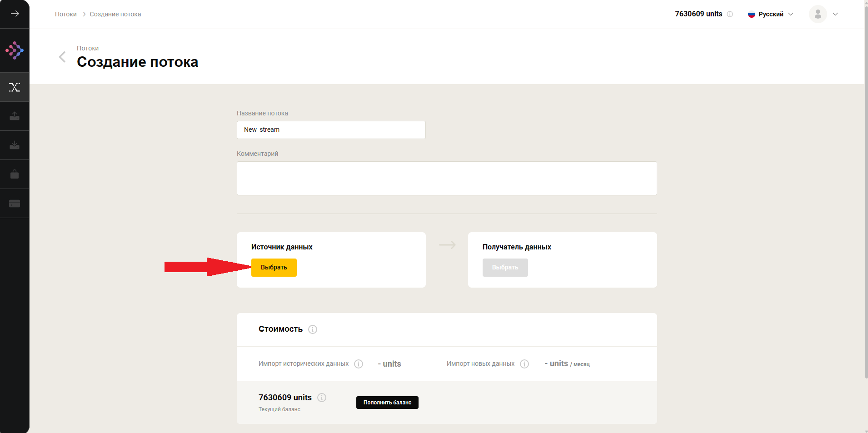Click the Стоимость section heading

280,329
